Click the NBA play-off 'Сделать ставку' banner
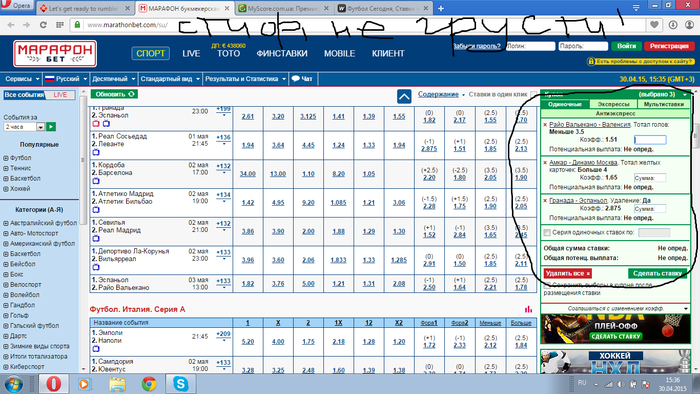Viewport: 700px width, 394px height. [x=615, y=329]
